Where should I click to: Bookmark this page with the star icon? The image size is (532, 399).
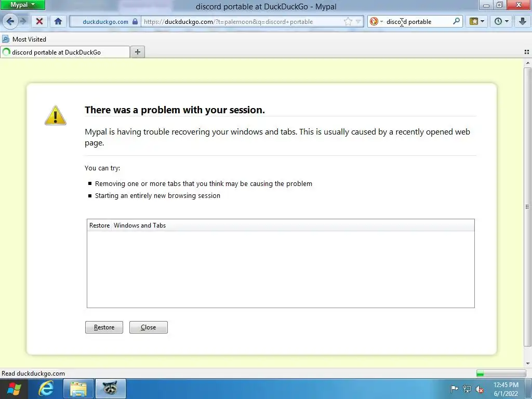[348, 22]
